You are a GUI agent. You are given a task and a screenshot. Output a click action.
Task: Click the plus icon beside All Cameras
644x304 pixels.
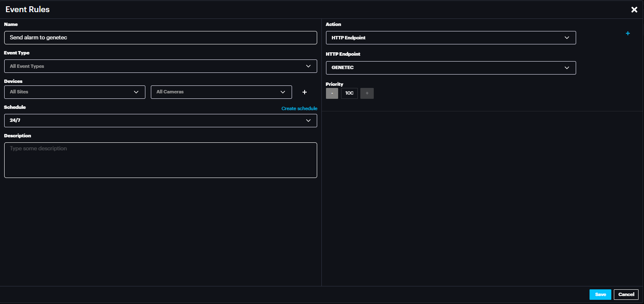coord(305,92)
